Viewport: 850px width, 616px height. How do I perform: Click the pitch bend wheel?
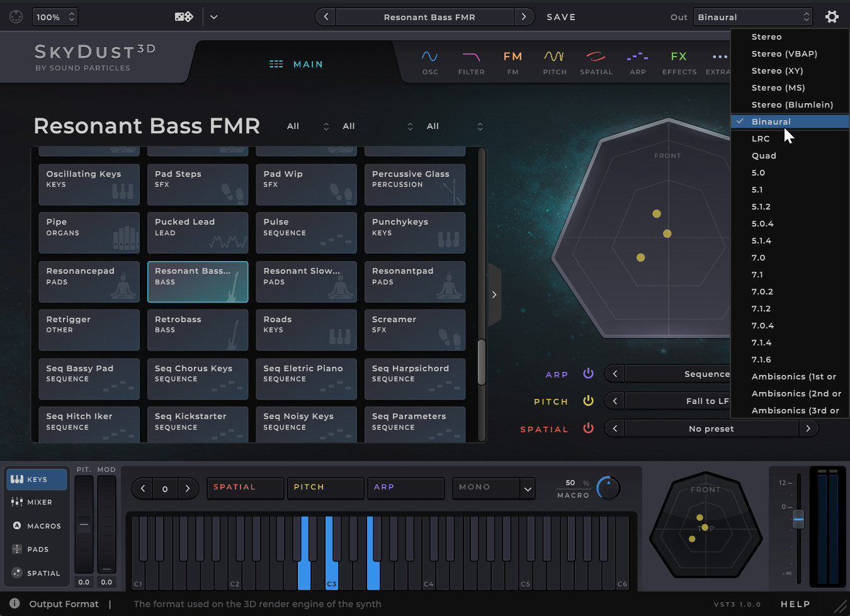coord(84,524)
